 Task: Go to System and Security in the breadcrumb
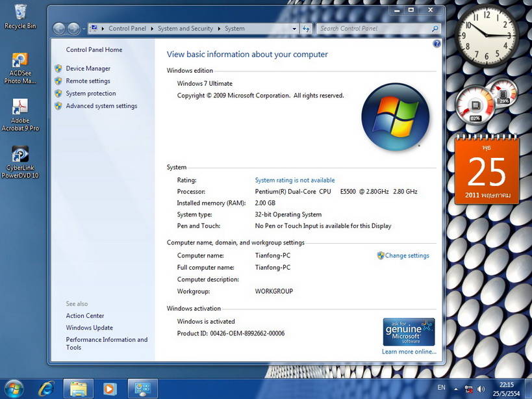click(x=185, y=29)
